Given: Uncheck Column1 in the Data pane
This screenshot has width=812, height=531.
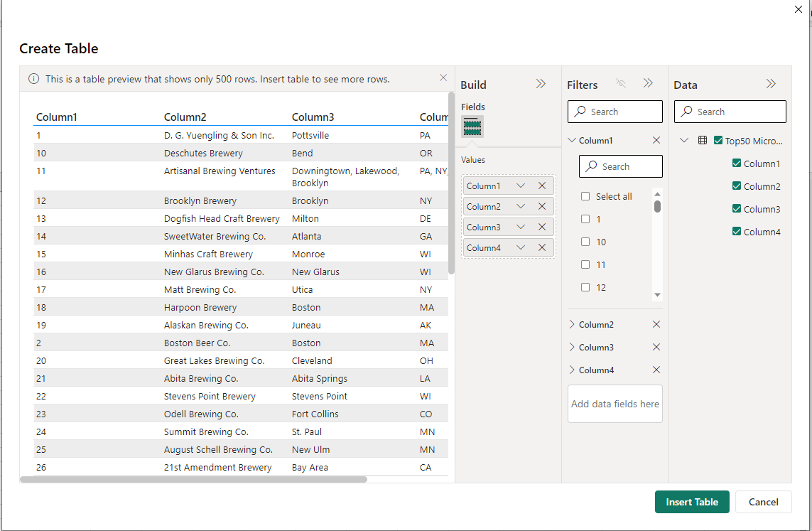Looking at the screenshot, I should (737, 163).
